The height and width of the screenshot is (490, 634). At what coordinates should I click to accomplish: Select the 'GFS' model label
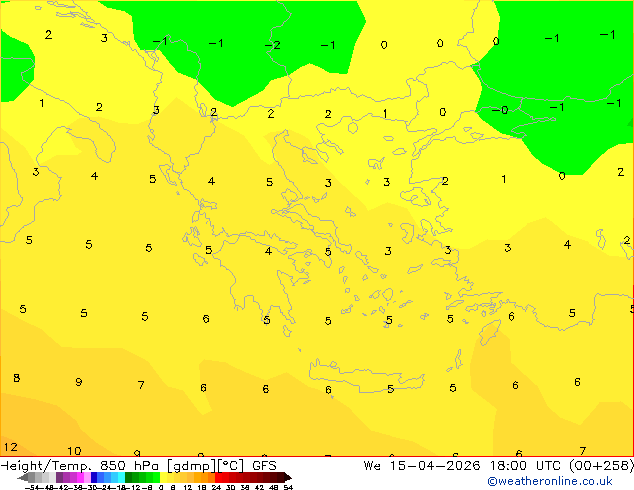coord(264,466)
